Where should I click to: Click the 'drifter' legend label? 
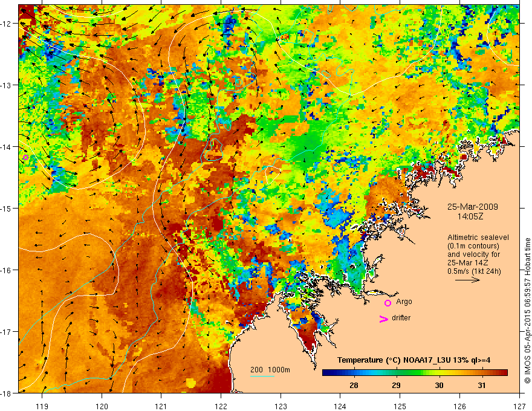401,318
